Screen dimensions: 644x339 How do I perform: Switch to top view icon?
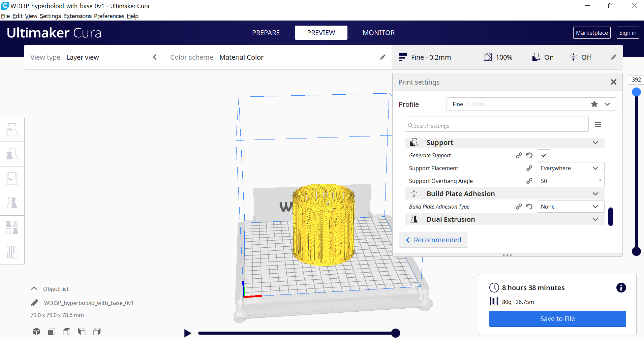67,332
